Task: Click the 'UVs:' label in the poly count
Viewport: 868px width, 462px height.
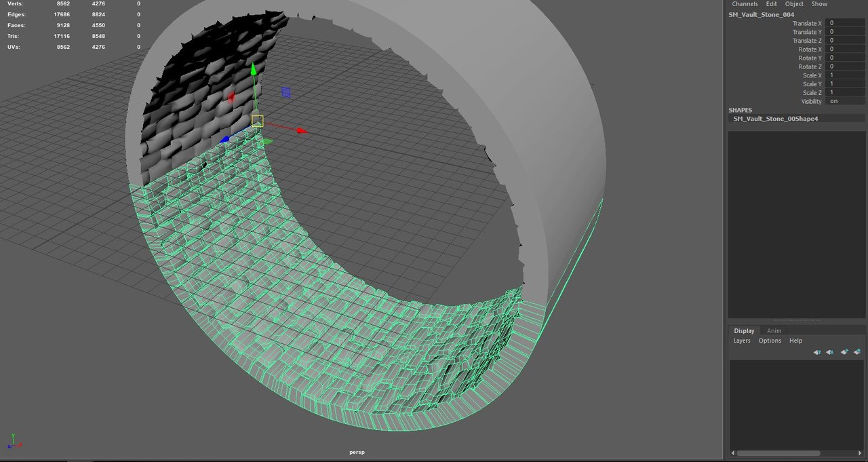Action: 14,47
